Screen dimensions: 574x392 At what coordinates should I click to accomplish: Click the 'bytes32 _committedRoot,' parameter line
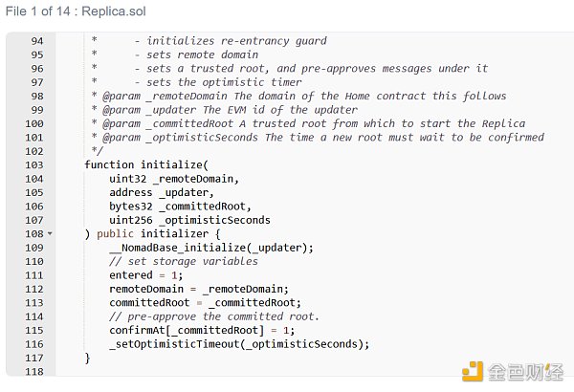click(181, 207)
